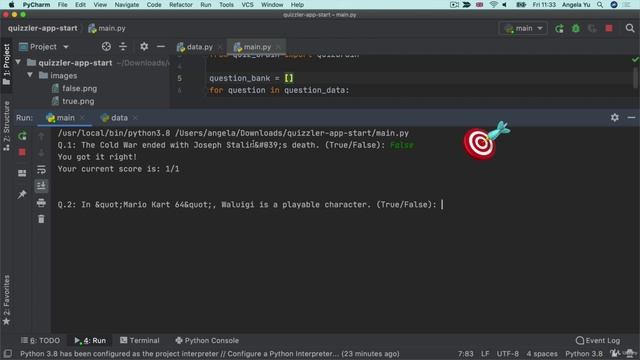Viewport: 640px width, 360px height.
Task: Toggle the Structure side tool window
Action: 7,126
